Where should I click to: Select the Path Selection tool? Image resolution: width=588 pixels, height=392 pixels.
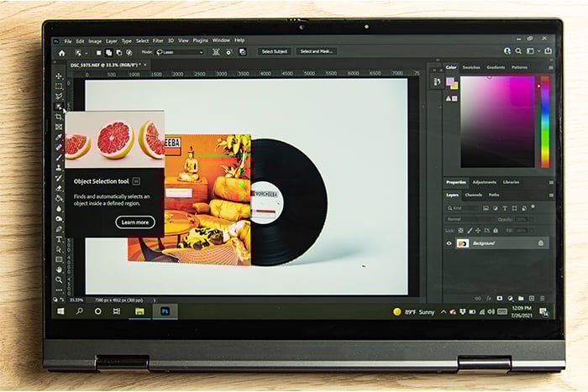tap(59, 249)
